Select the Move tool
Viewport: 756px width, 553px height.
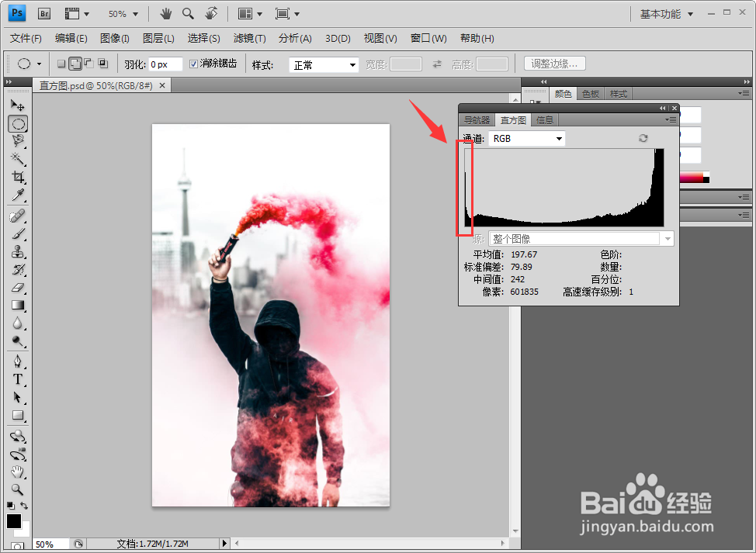[17, 105]
